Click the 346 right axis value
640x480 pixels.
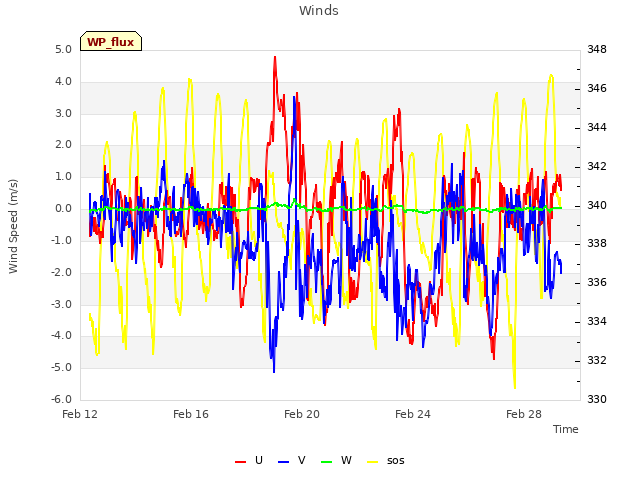tap(597, 89)
